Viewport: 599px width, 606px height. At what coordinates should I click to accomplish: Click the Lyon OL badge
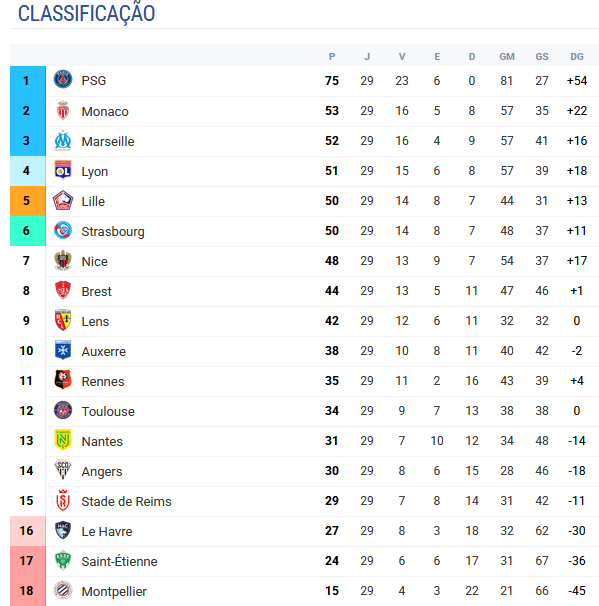[x=63, y=170]
